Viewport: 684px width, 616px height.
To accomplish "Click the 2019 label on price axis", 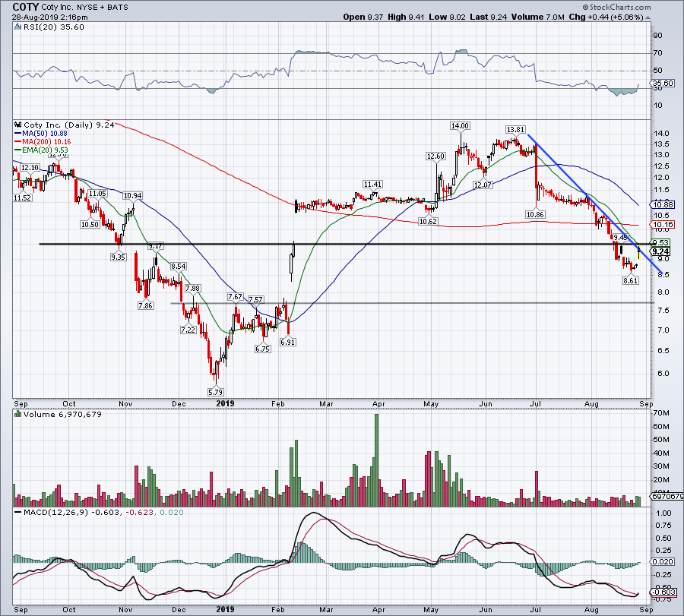I will (225, 403).
